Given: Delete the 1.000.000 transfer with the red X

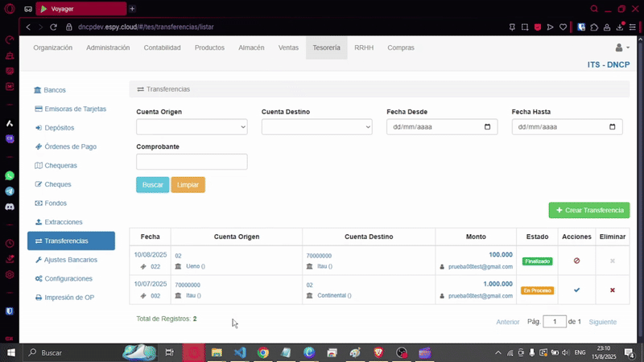Looking at the screenshot, I should tap(613, 290).
